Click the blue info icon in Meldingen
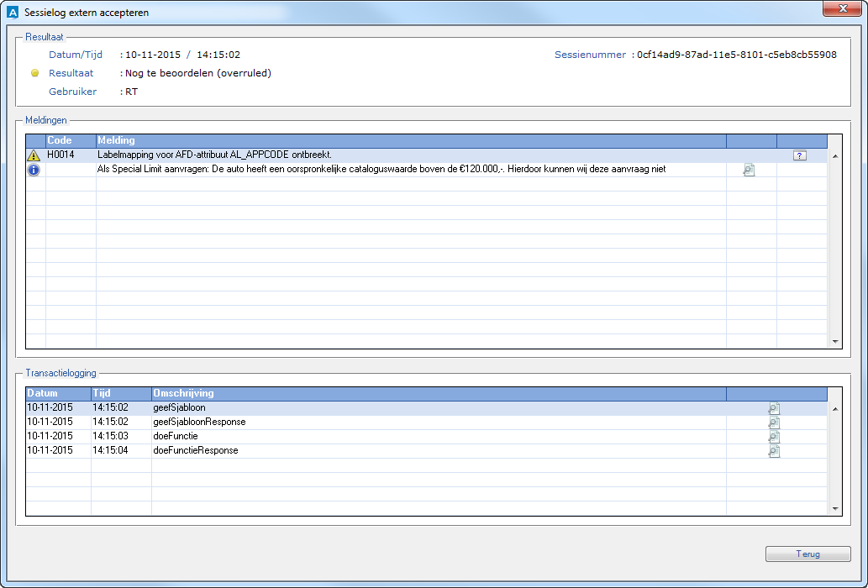 click(34, 170)
